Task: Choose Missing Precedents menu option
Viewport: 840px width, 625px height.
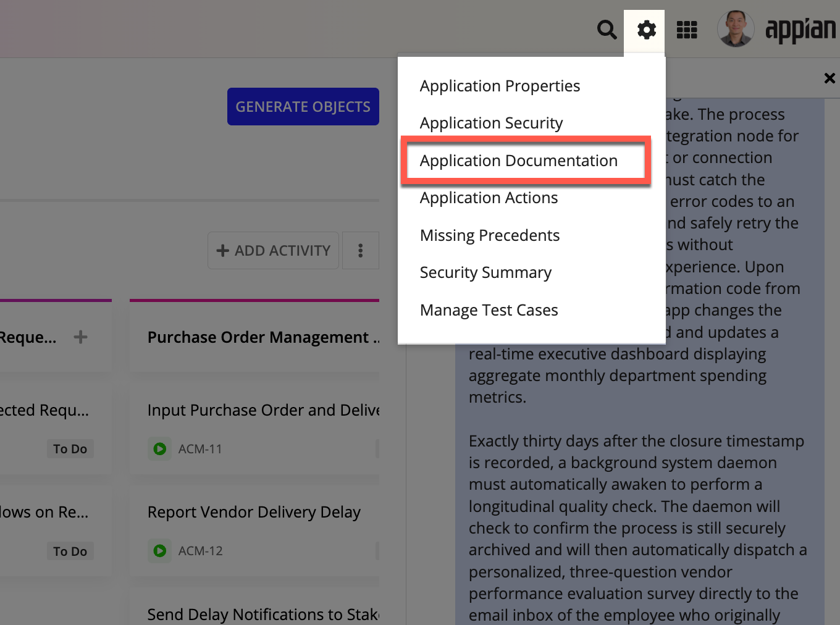Action: click(x=490, y=235)
